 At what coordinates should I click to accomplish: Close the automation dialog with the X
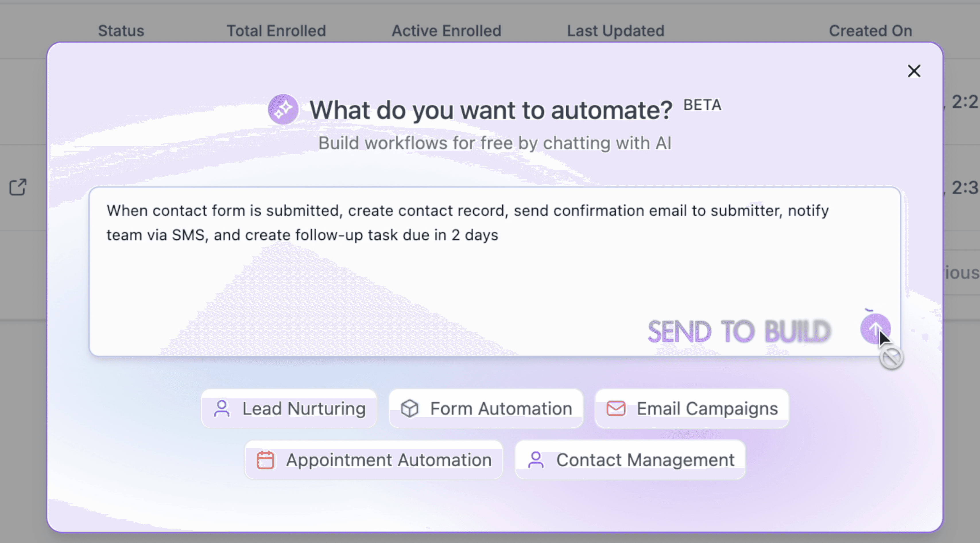(x=914, y=71)
